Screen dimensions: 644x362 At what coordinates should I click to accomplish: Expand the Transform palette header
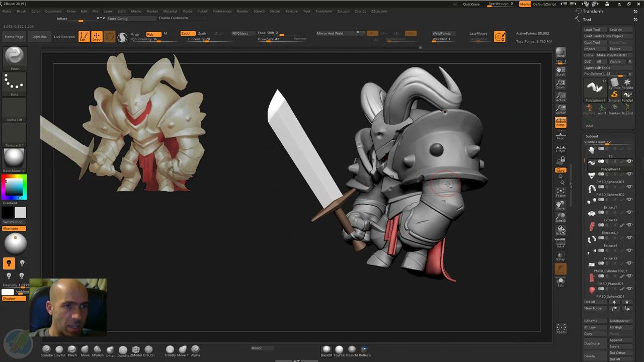pos(593,11)
